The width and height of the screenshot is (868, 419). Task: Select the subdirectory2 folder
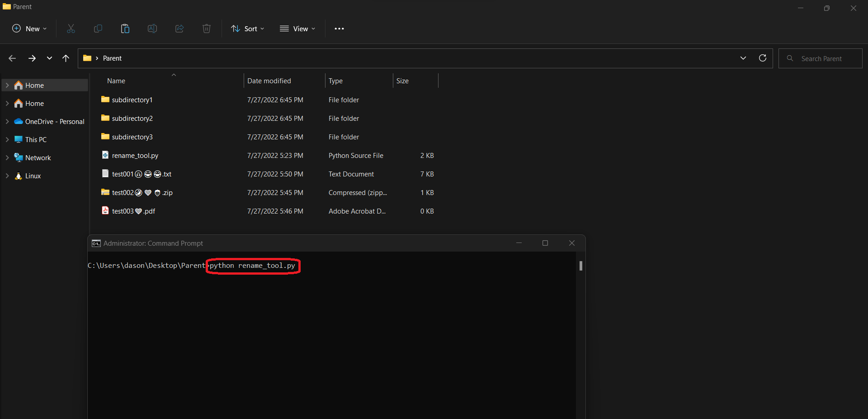(132, 118)
